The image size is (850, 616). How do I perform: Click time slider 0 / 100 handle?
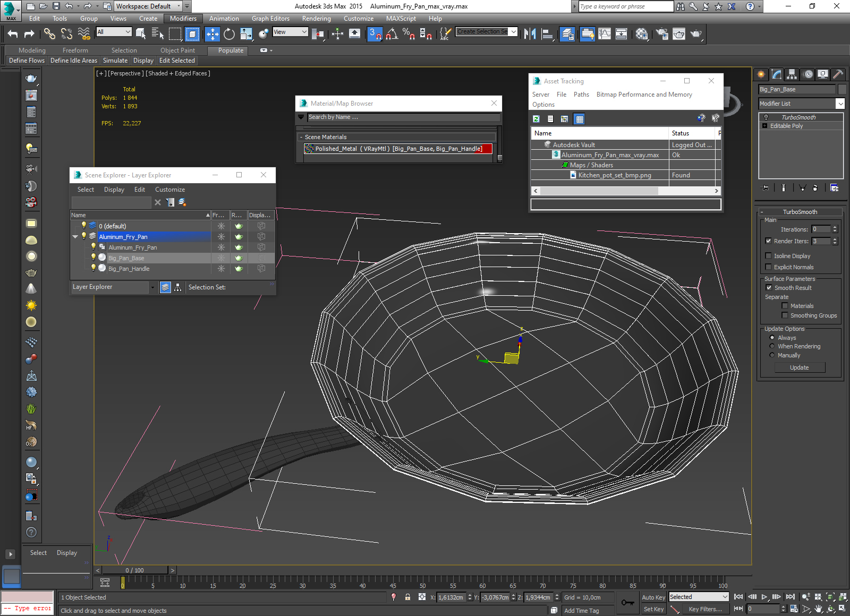[134, 570]
